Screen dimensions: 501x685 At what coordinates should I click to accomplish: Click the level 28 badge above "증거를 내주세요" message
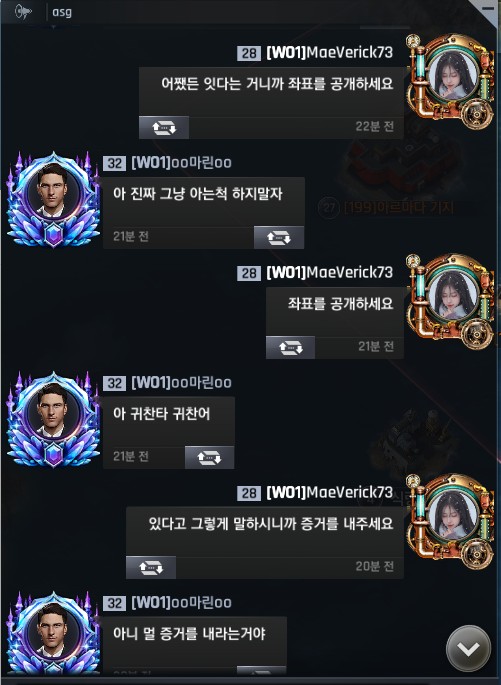(249, 493)
